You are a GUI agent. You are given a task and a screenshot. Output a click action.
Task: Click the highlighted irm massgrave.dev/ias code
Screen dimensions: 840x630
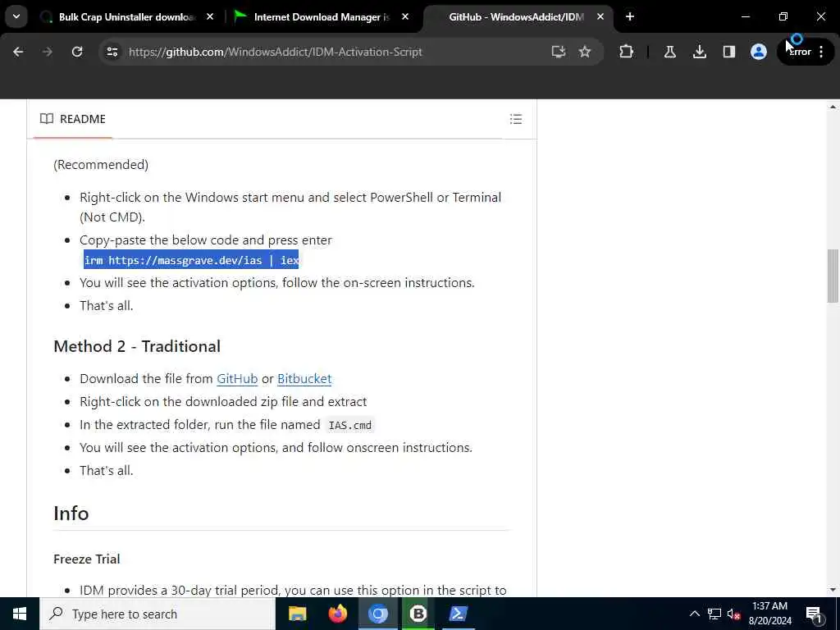pyautogui.click(x=191, y=260)
